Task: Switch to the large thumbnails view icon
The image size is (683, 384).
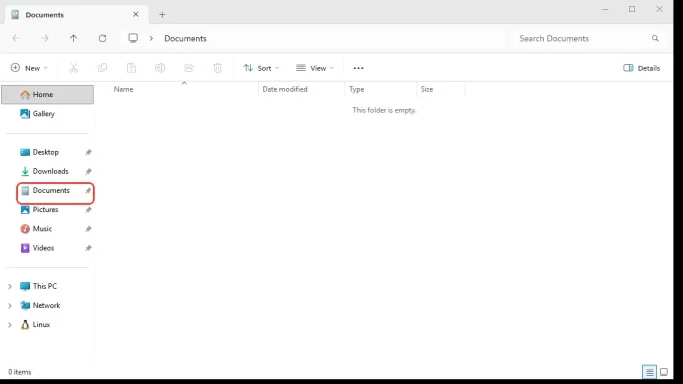Action: pyautogui.click(x=664, y=372)
